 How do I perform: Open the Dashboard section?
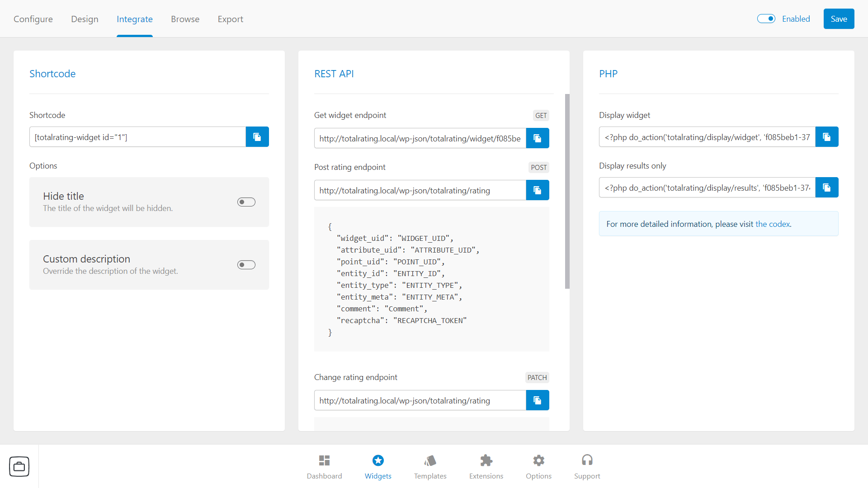(324, 467)
